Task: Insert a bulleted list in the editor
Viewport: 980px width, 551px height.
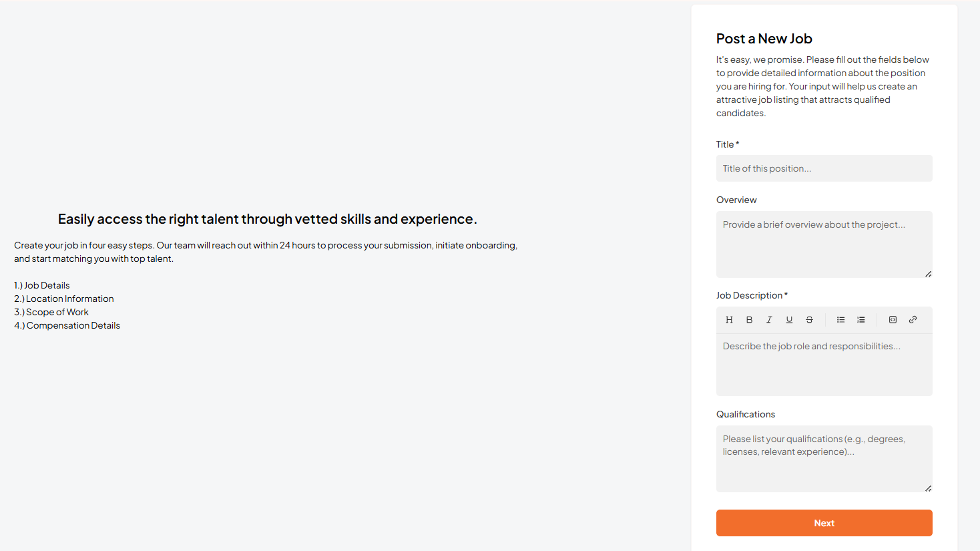Action: click(x=840, y=320)
